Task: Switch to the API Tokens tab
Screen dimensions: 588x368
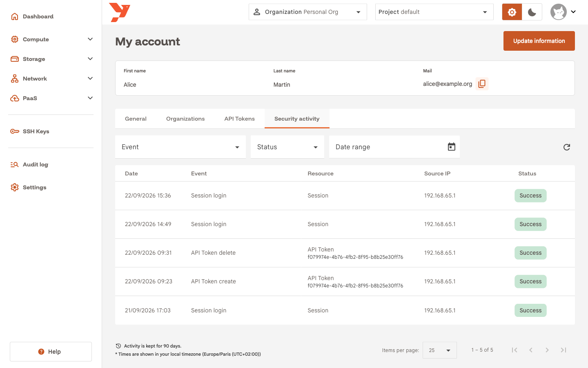Action: point(239,119)
